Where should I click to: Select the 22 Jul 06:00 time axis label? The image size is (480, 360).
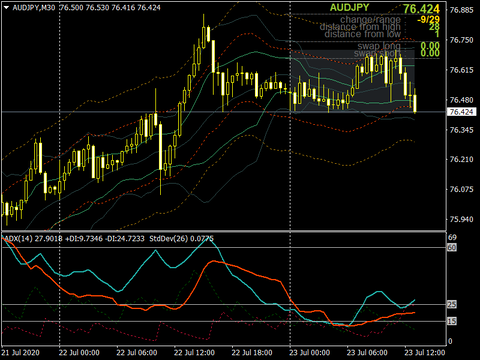(137, 353)
